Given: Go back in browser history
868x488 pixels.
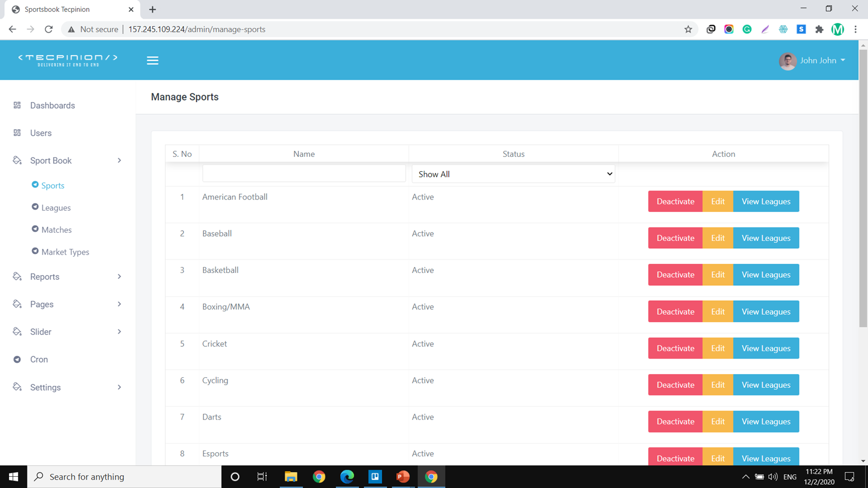Looking at the screenshot, I should click(x=12, y=29).
